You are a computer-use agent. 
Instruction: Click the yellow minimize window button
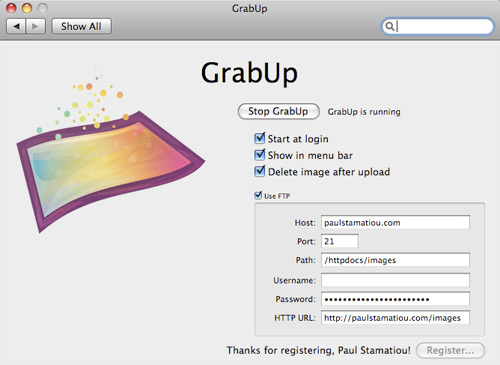(27, 8)
